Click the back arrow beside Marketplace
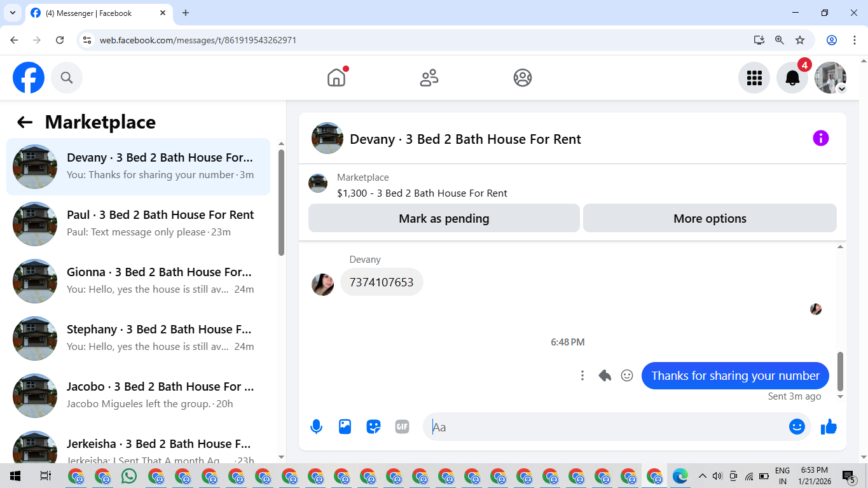The image size is (868, 488). (25, 122)
